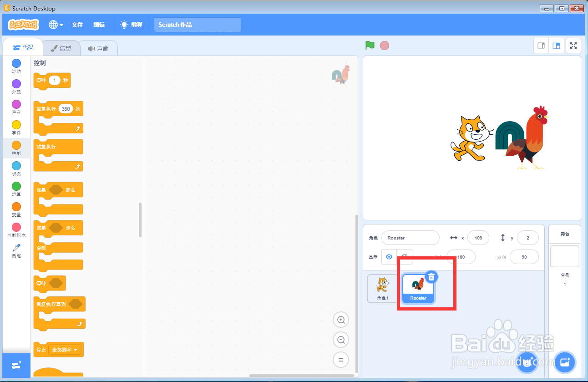588x382 pixels.
Task: Edit the value 360 in repeat block
Action: [x=66, y=109]
